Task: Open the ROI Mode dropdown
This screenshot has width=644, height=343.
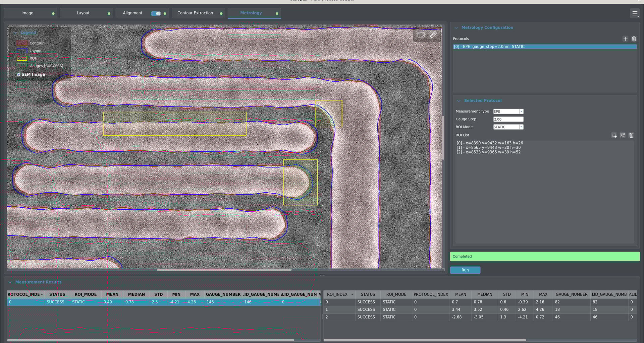Action: click(x=508, y=127)
